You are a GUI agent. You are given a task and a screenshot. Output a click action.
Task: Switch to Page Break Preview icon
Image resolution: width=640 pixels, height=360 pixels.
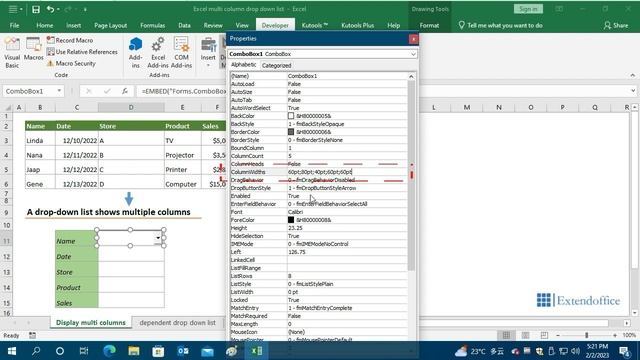[x=544, y=335]
